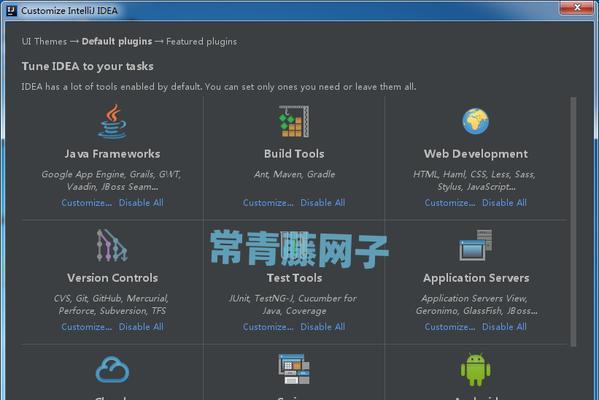Open Customize for Version Controls

(87, 327)
